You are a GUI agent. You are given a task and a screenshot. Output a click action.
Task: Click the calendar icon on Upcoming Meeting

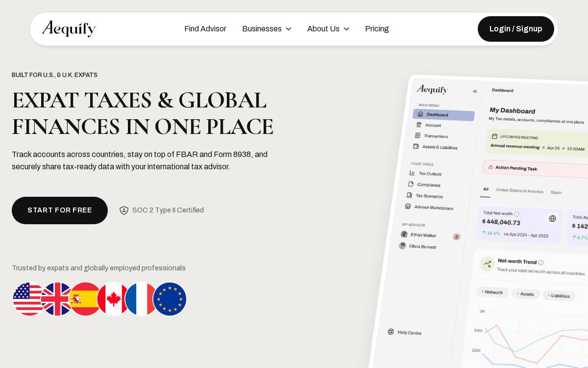[x=494, y=136]
